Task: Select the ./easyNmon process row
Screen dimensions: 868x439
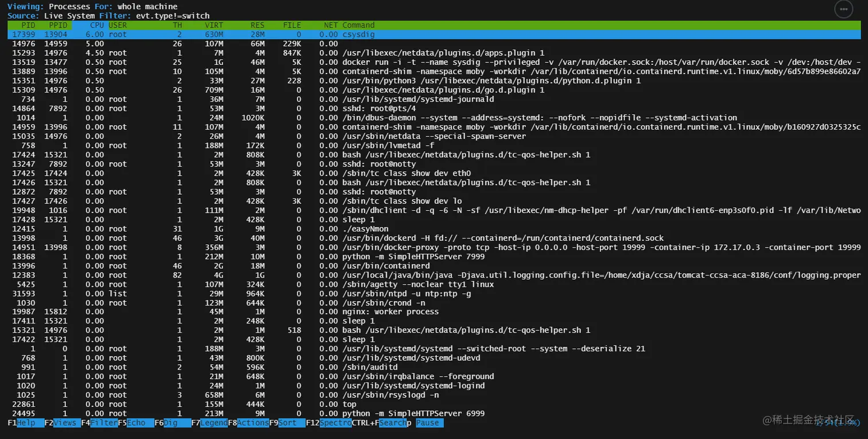Action: 434,229
